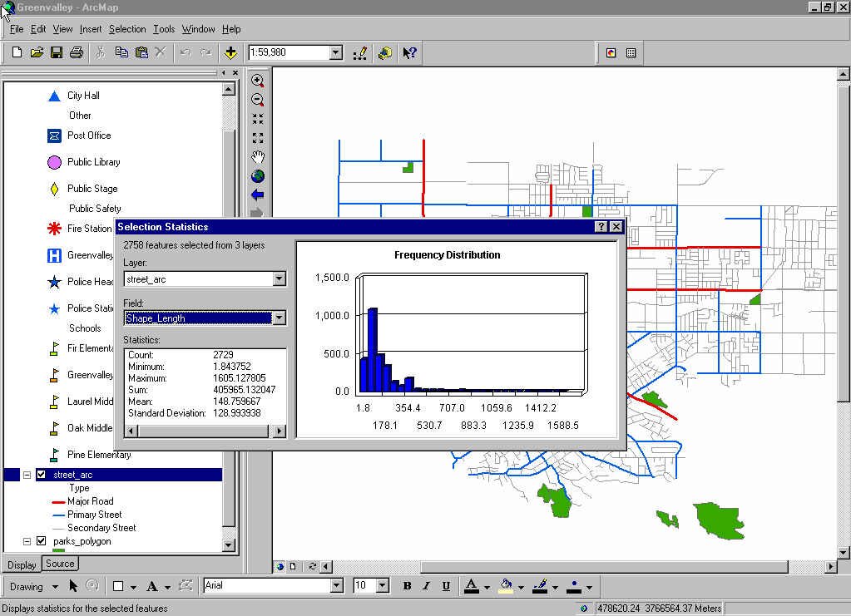Open the Window menu
The width and height of the screenshot is (851, 616).
(198, 29)
